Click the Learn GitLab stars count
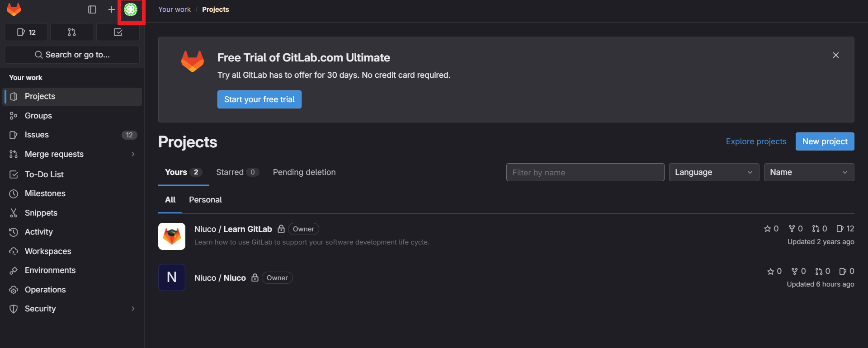 click(771, 229)
